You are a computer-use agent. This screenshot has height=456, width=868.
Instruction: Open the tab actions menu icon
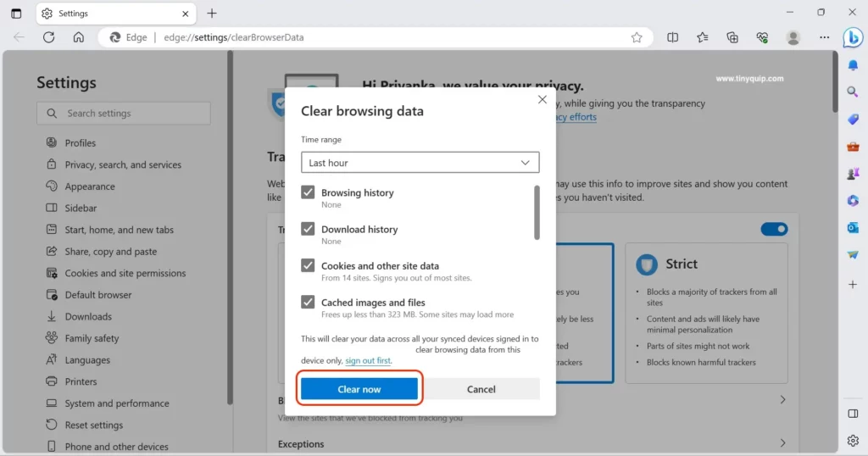coord(16,14)
